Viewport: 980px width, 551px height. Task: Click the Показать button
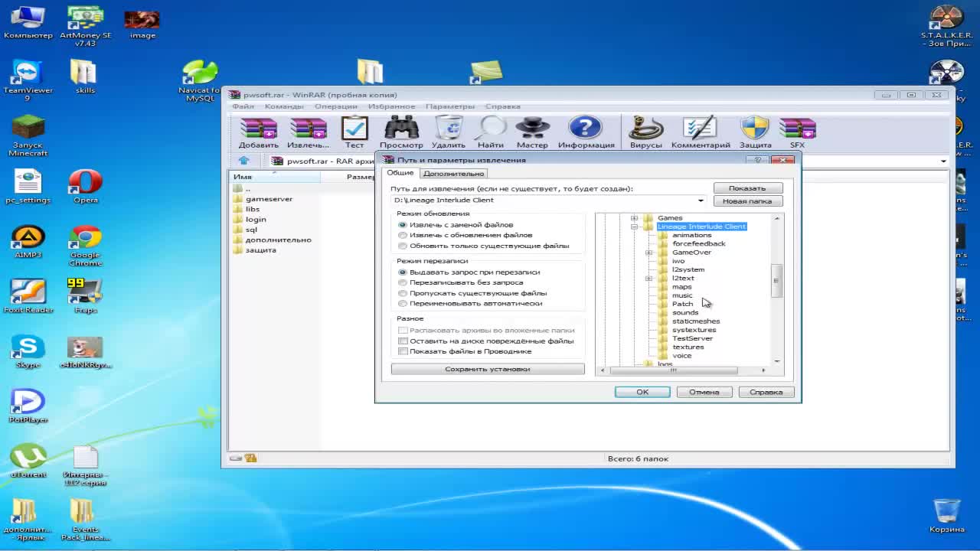(x=747, y=188)
